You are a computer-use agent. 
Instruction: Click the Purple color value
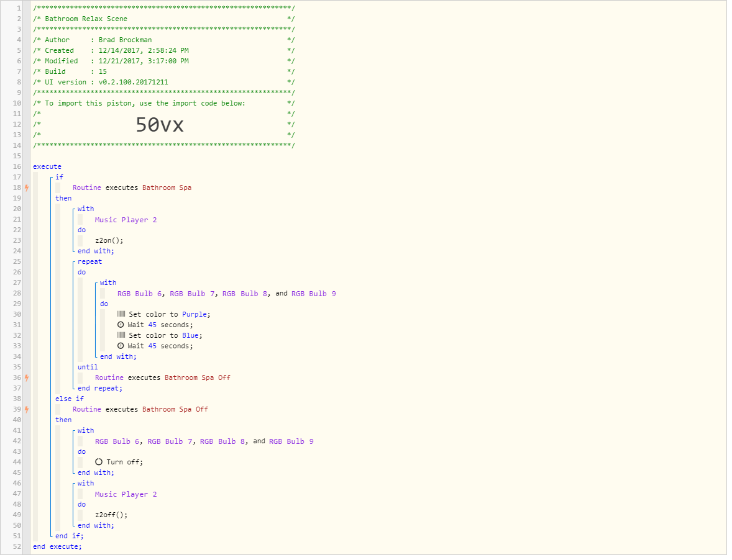click(x=194, y=314)
